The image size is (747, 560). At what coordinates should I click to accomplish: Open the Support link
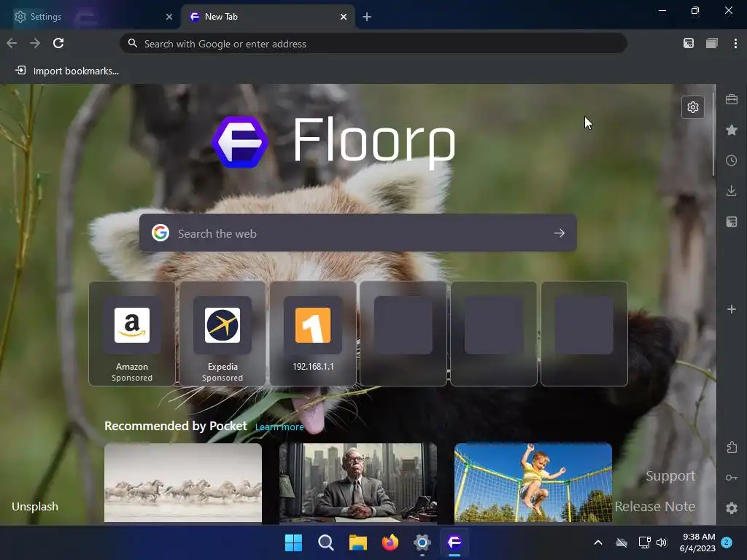pyautogui.click(x=670, y=475)
